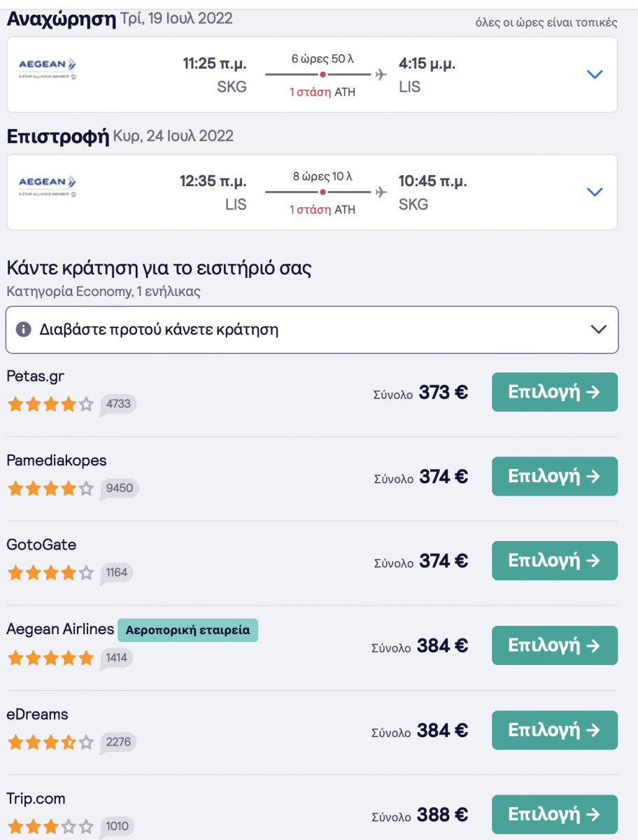Viewport: 638px width, 840px height.
Task: Choose the GotoGate 374 € offer button
Action: coord(554,561)
